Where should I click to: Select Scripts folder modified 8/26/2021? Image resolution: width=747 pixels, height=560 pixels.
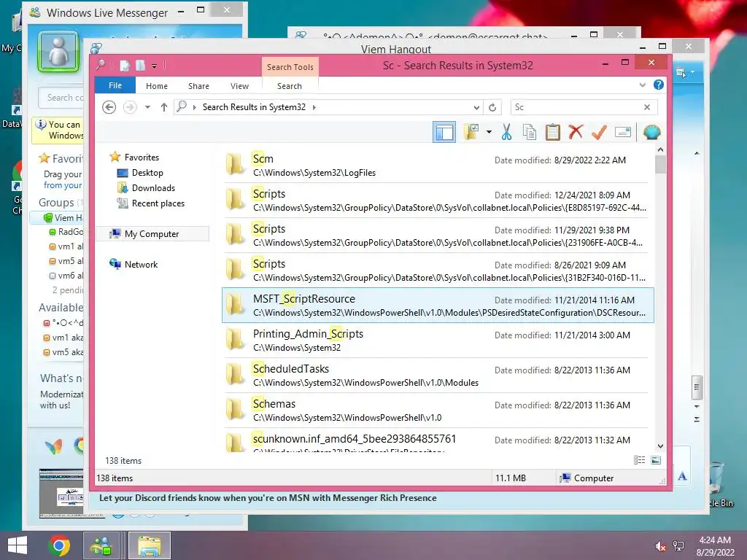[x=437, y=270]
